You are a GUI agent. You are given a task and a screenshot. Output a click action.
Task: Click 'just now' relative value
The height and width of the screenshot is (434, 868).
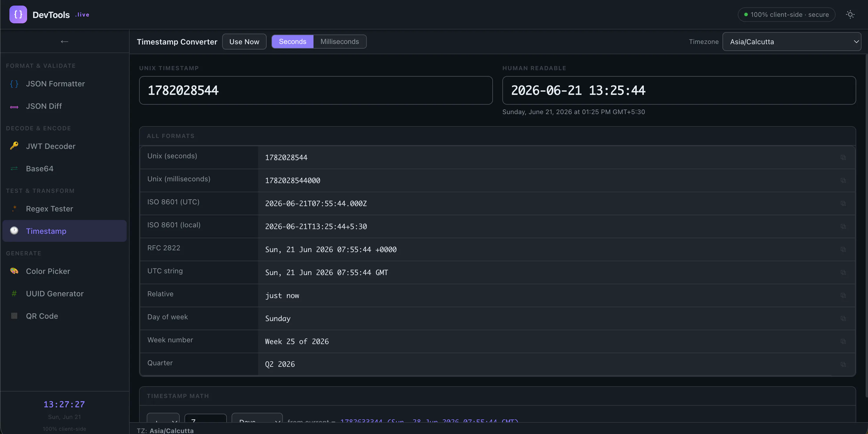point(282,296)
